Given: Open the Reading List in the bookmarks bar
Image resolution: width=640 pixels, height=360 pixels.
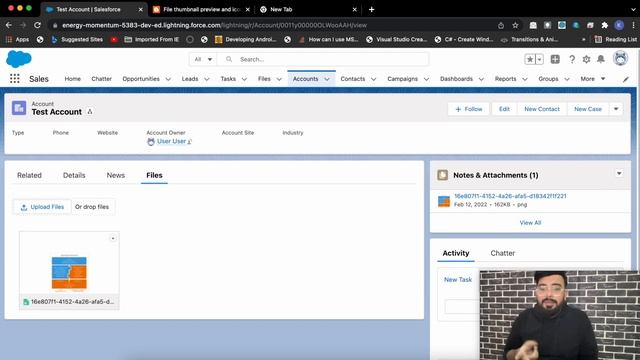Looking at the screenshot, I should tap(616, 39).
